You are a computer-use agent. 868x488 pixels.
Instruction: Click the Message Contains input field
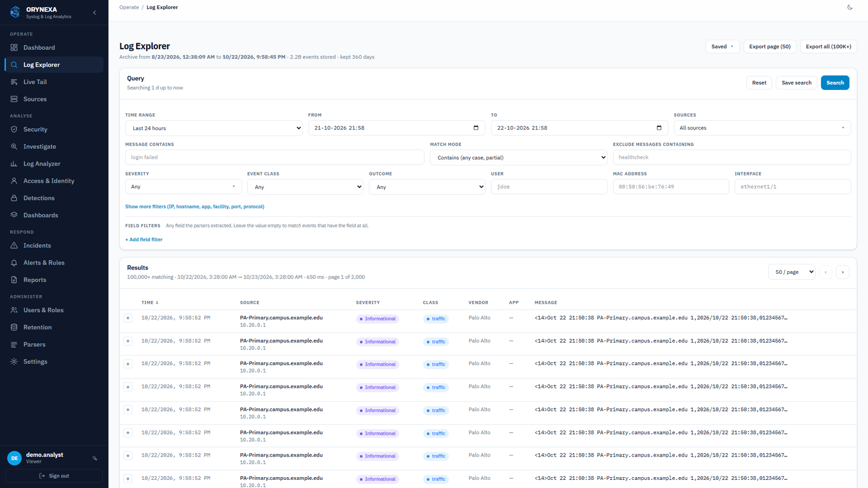pyautogui.click(x=275, y=157)
